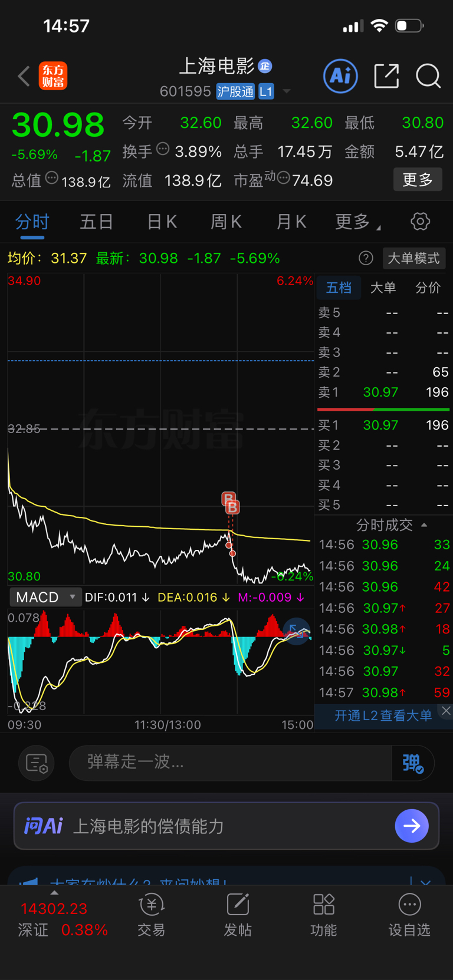Switch to 日K tab
The image size is (453, 980).
point(162,222)
